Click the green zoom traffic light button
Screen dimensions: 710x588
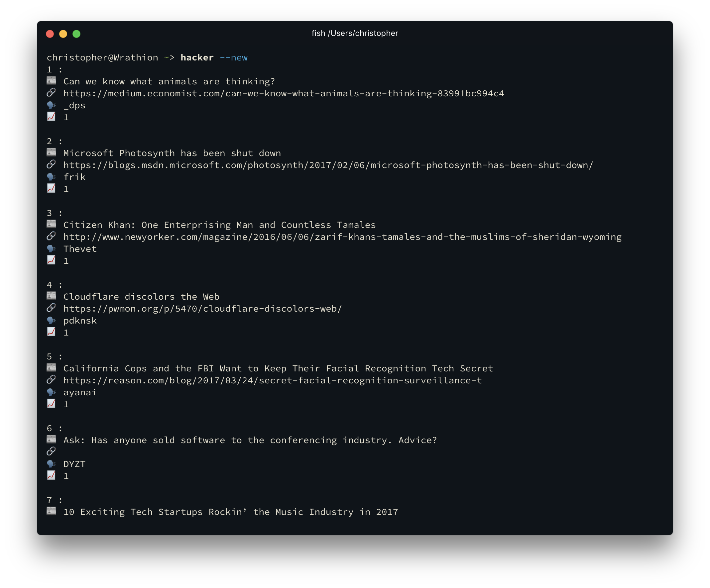(x=77, y=34)
